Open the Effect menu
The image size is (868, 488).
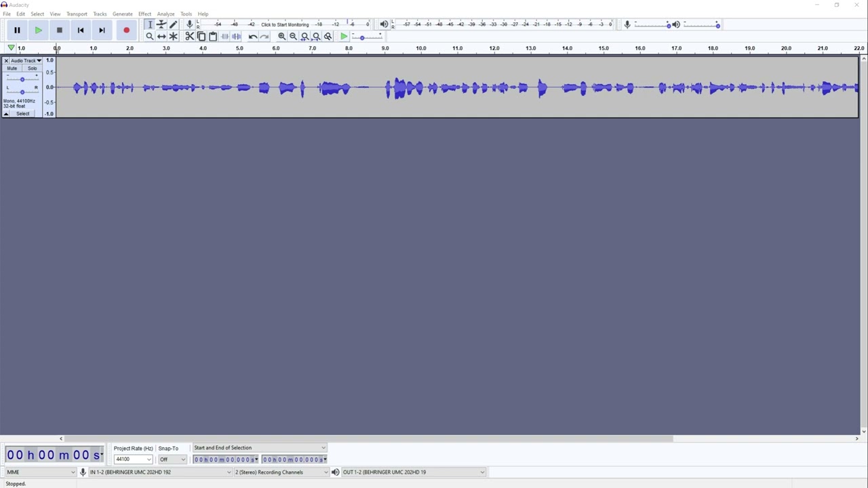(x=145, y=14)
